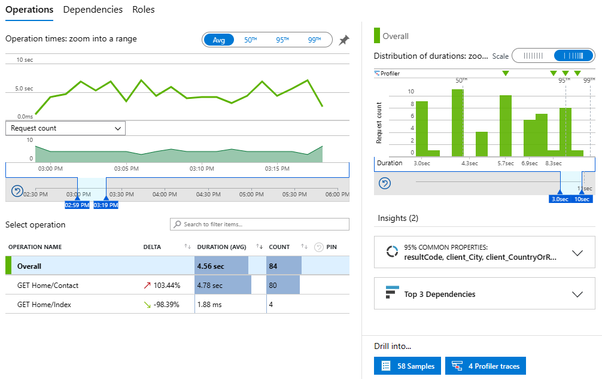Switch chart to 99th percentile

point(314,40)
